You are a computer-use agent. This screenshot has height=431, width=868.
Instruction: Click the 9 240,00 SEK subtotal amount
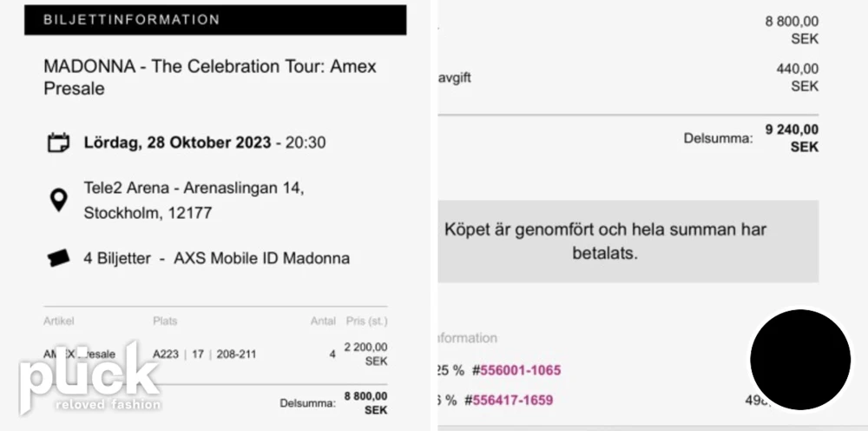tap(792, 138)
